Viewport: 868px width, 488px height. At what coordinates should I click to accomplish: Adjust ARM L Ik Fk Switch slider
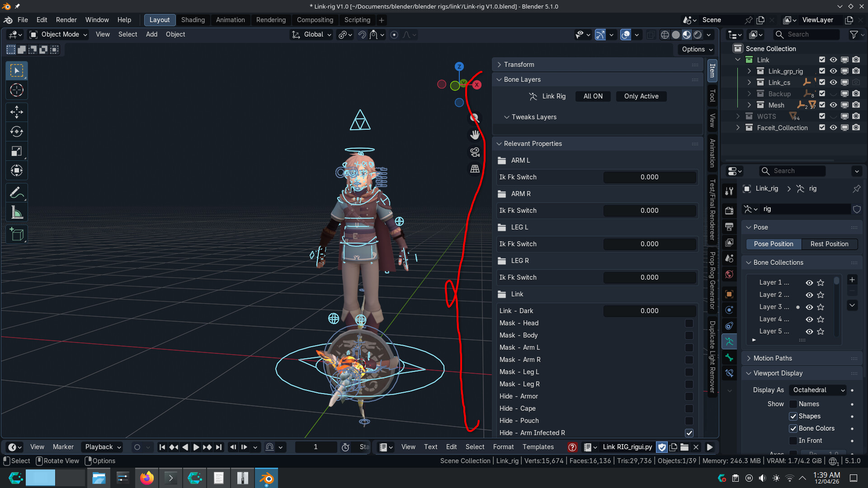click(650, 177)
